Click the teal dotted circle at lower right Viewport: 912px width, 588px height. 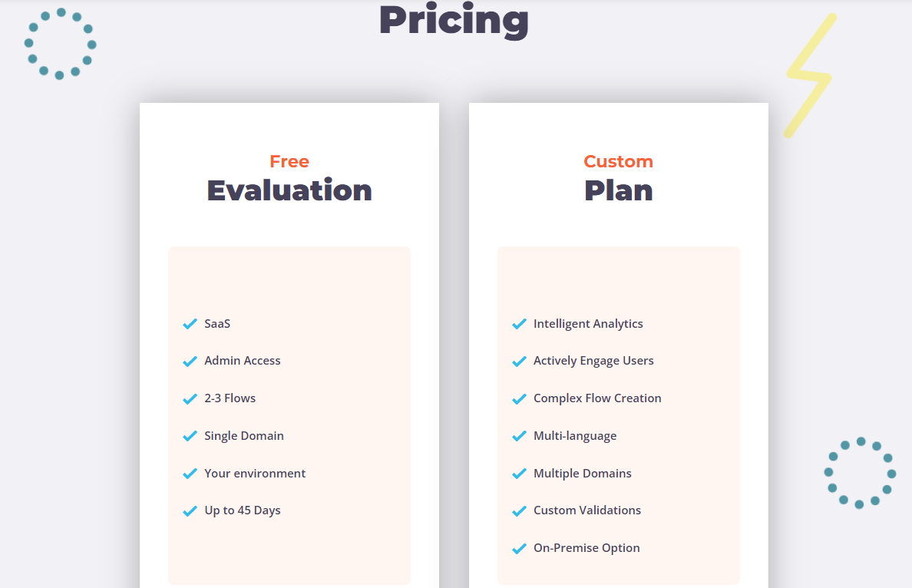tap(861, 473)
